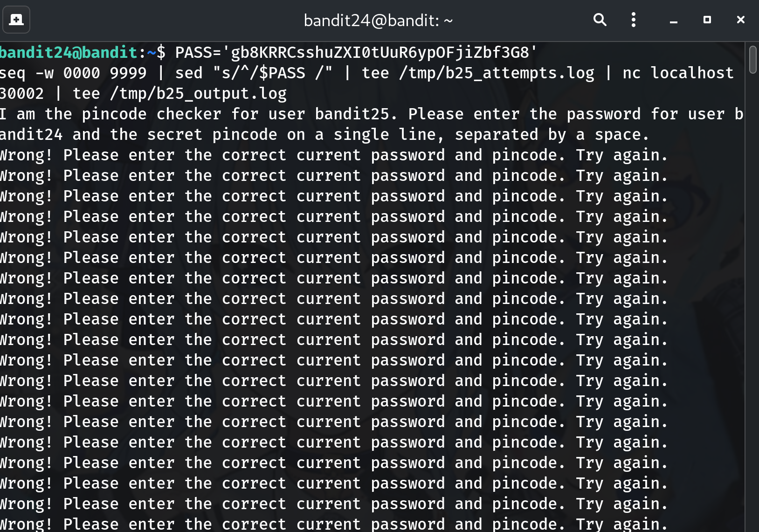Image resolution: width=759 pixels, height=532 pixels.
Task: Open a new terminal tab
Action: (16, 20)
